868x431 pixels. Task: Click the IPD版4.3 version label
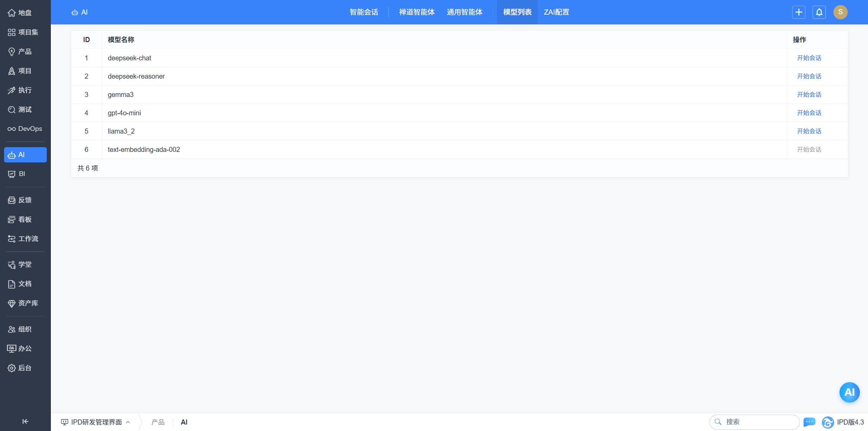click(x=850, y=422)
